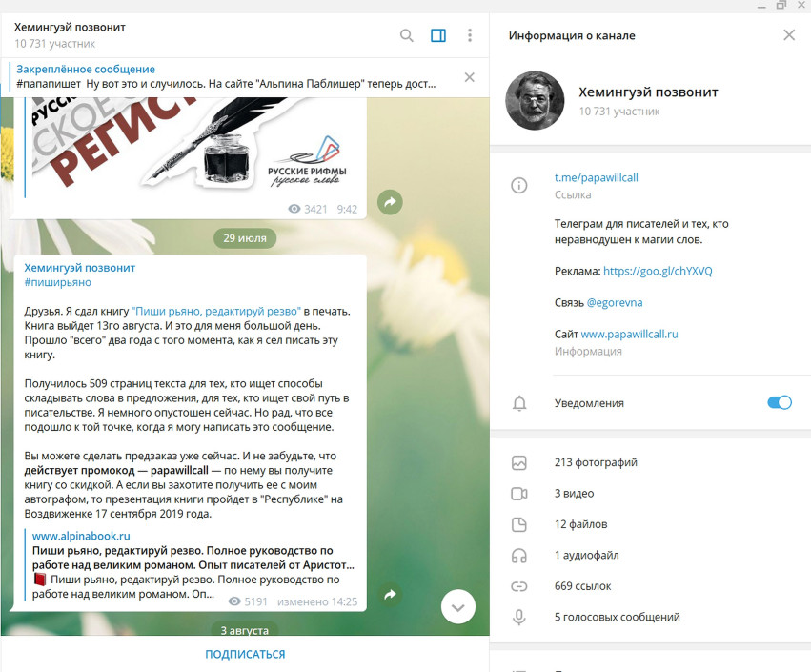Jump to latest messages with down-arrow button
This screenshot has height=672, width=811.
457,607
